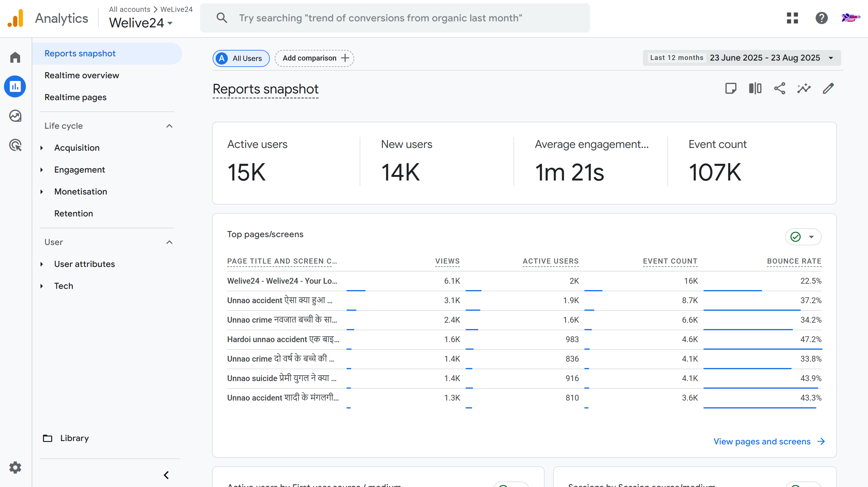Image resolution: width=868 pixels, height=487 pixels.
Task: Click the green data quality check icon
Action: point(796,237)
